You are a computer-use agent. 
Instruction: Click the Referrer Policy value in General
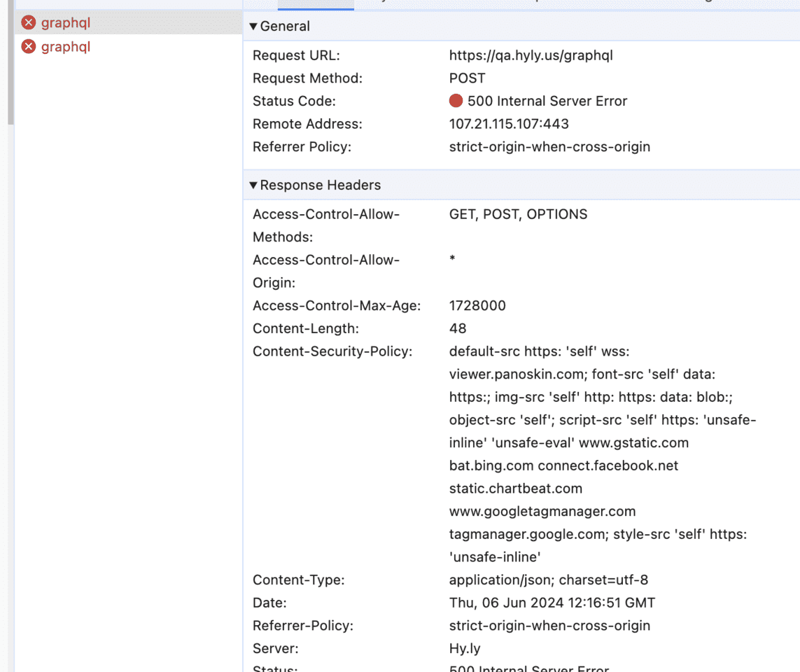549,147
